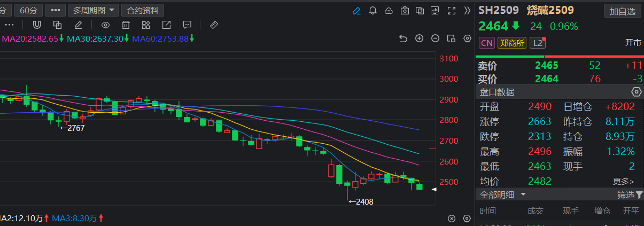
Task: Delete drawings with the trash icon
Action: 126,25
